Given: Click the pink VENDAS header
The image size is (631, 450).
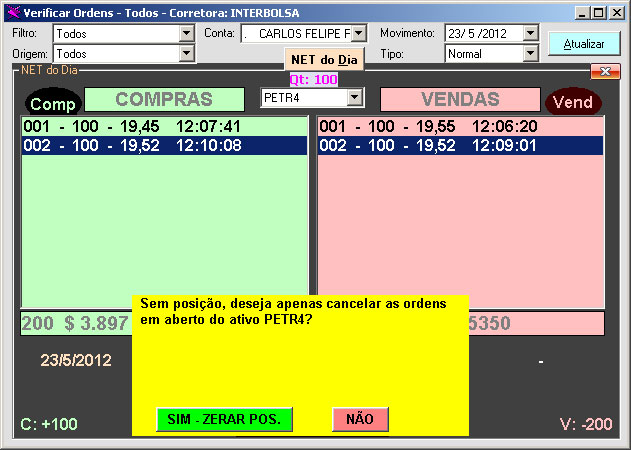Looking at the screenshot, I should 459,99.
